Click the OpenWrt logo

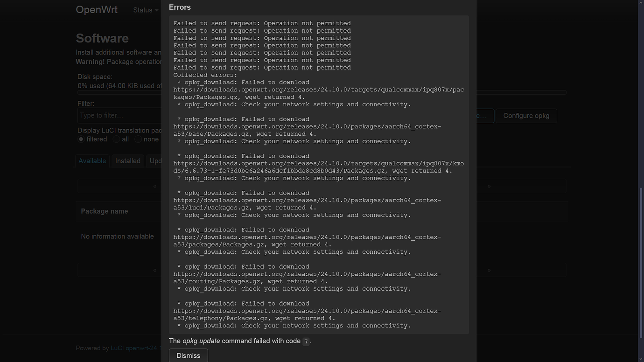pyautogui.click(x=97, y=9)
